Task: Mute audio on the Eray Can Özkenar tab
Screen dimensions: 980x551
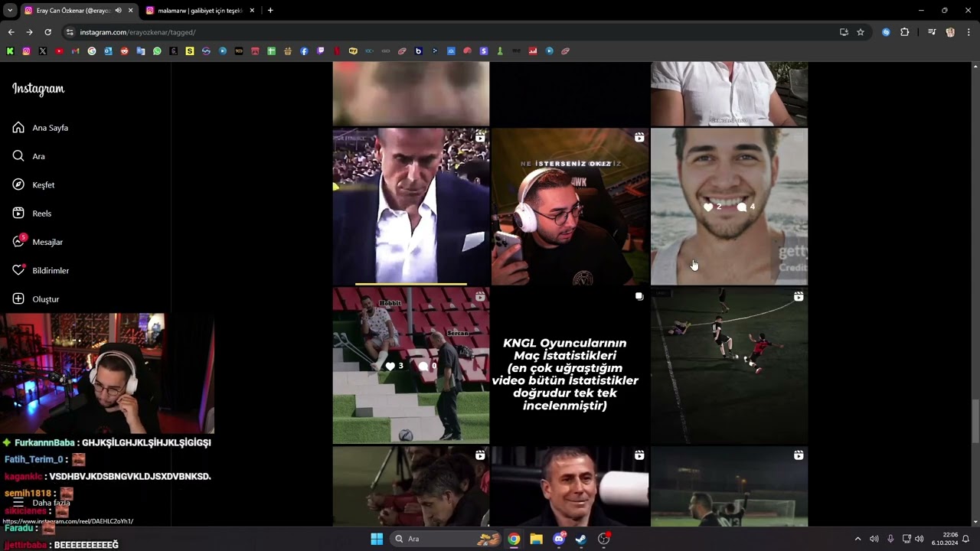Action: [118, 11]
